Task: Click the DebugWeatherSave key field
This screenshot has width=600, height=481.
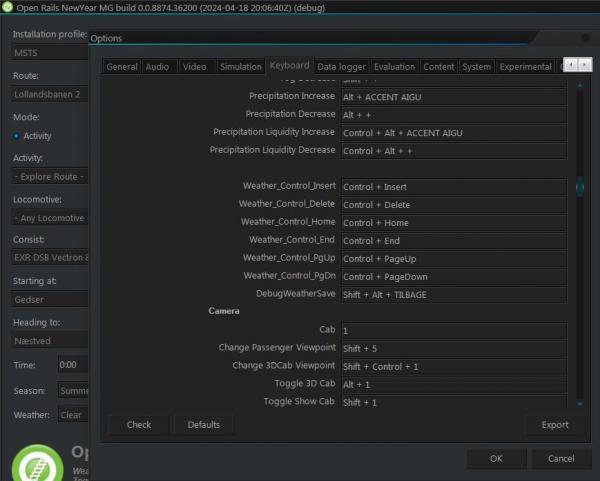Action: (454, 295)
